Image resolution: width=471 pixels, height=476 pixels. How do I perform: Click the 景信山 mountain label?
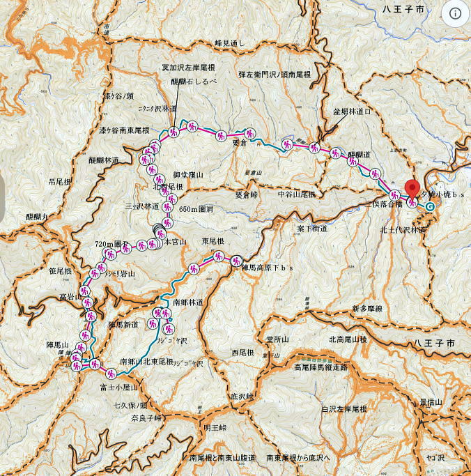coord(431,403)
